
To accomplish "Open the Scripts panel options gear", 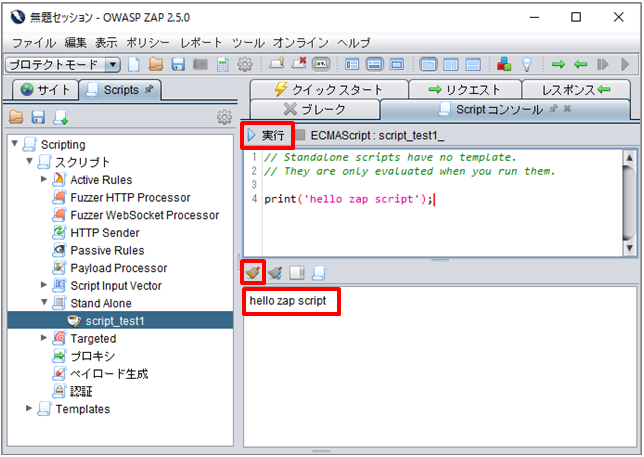I will pyautogui.click(x=224, y=117).
